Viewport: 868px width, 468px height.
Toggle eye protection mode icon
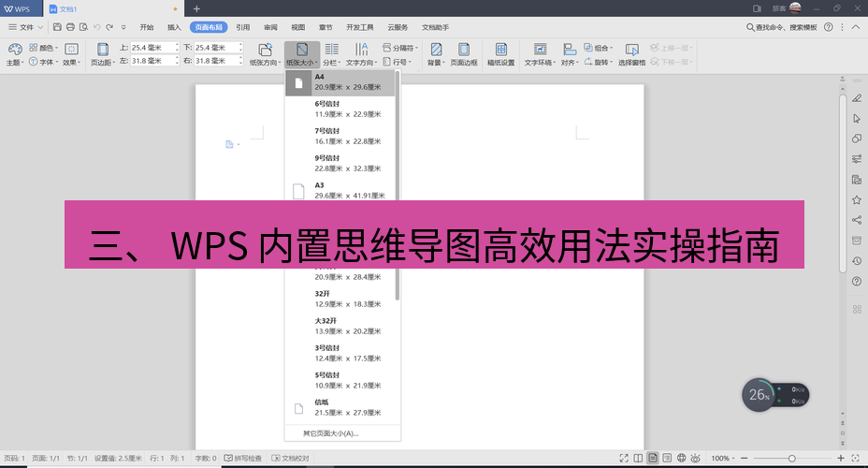pos(696,458)
